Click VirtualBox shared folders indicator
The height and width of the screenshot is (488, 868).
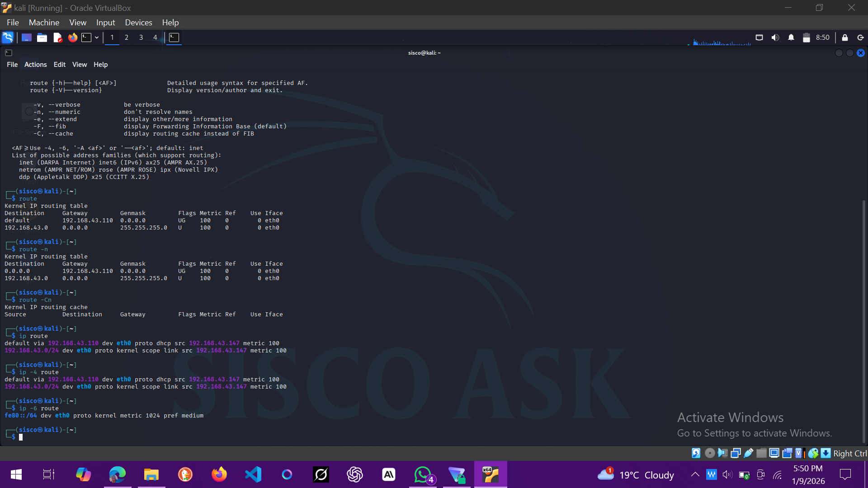coord(761,453)
